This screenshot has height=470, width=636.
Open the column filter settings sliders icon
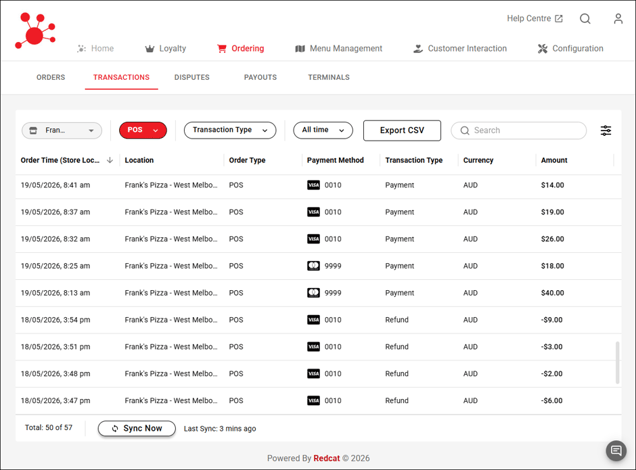tap(606, 131)
